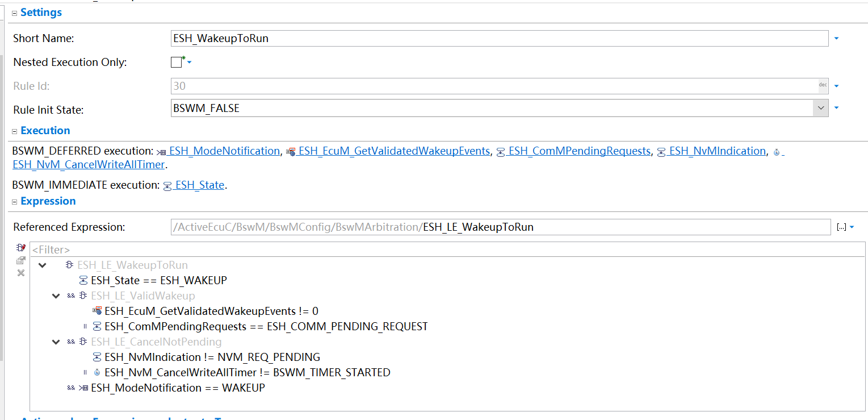
Task: Select the ESH_LE_ValidWakeup node
Action: click(x=142, y=296)
